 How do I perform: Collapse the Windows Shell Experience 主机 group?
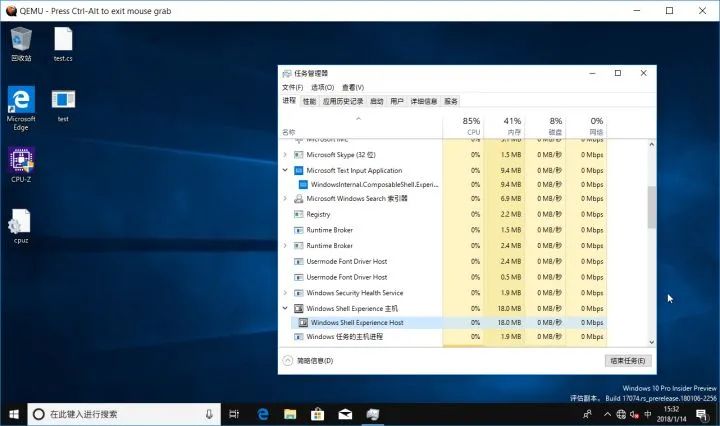pyautogui.click(x=285, y=308)
